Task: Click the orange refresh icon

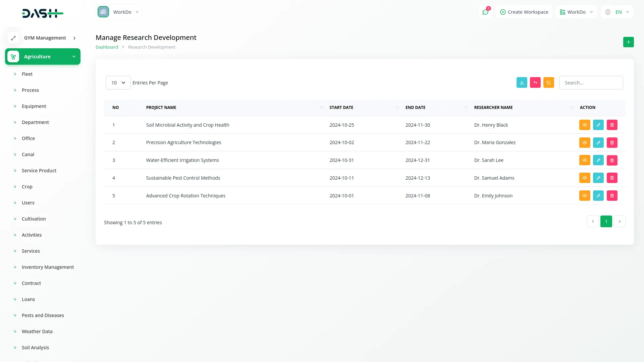Action: point(548,82)
